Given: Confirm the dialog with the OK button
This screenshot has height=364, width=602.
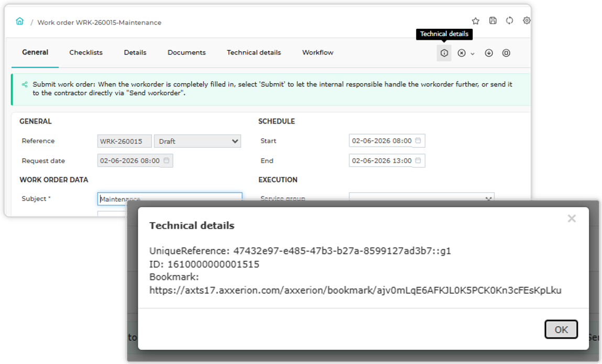Looking at the screenshot, I should (x=561, y=329).
